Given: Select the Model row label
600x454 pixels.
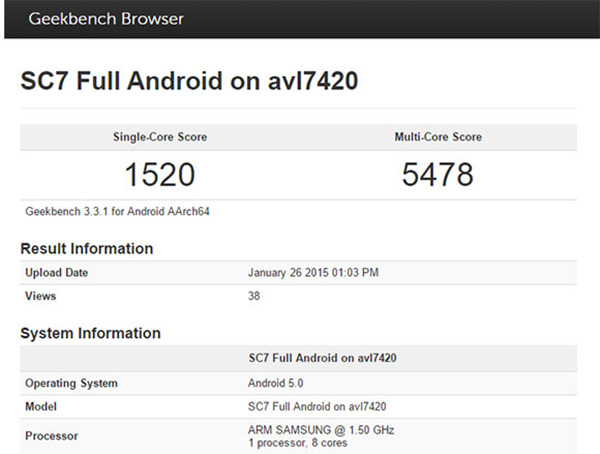Looking at the screenshot, I should click(41, 406).
